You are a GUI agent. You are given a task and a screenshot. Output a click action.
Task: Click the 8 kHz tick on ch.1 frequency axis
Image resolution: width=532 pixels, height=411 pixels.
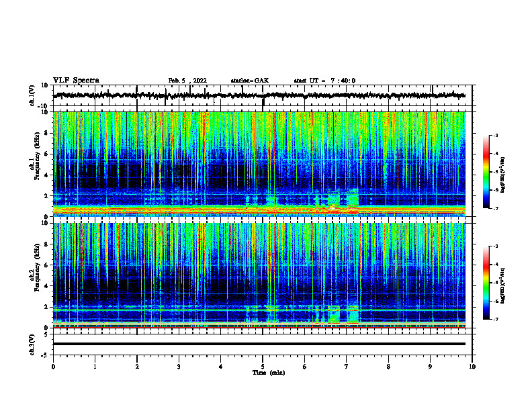(46, 133)
